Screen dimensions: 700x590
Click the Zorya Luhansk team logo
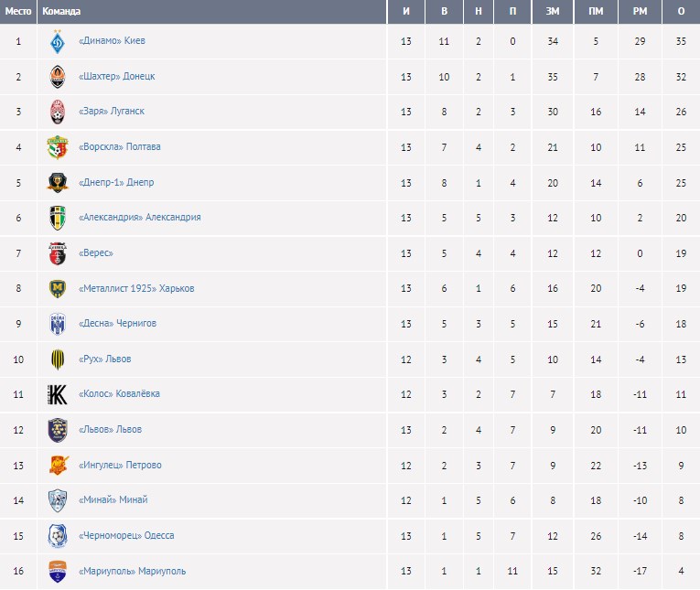(x=58, y=112)
